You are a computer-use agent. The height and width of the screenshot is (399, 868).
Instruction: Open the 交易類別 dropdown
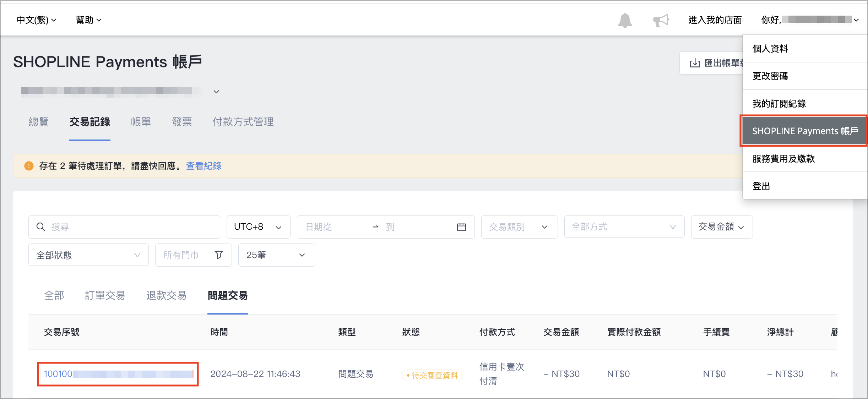[x=519, y=227]
